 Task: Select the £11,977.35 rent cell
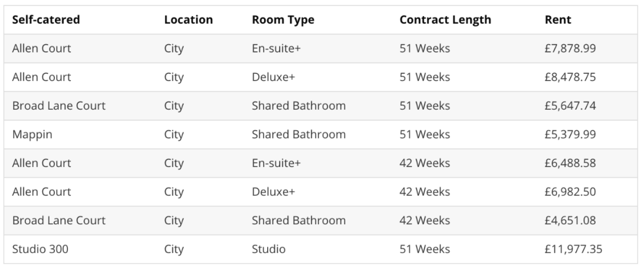pos(574,249)
